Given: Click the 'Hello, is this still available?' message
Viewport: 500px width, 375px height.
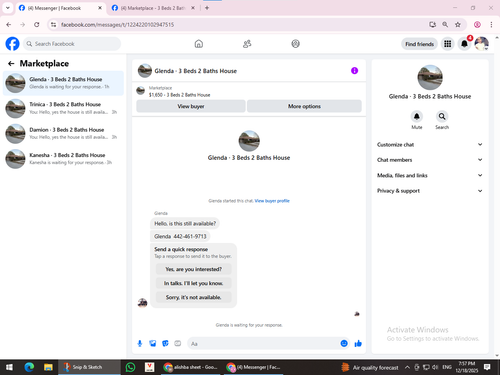Looking at the screenshot, I should pyautogui.click(x=185, y=223).
